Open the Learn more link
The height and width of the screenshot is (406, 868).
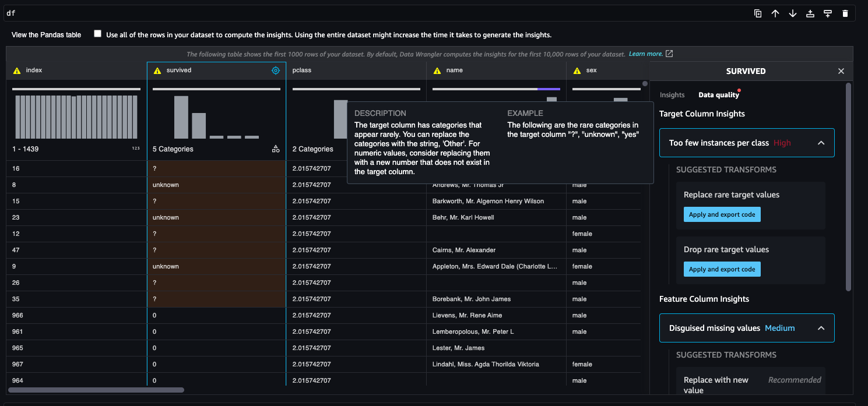coord(645,54)
